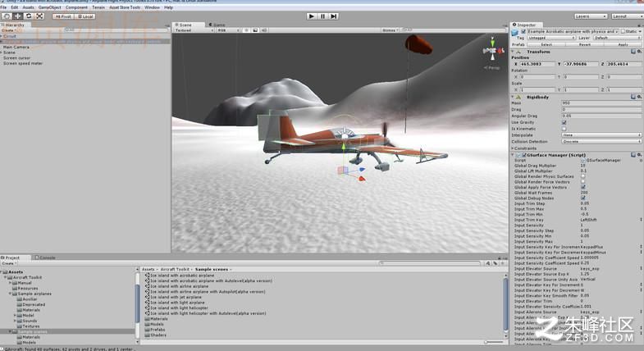Select the Rotate transform tool
The image size is (644, 351).
pyautogui.click(x=29, y=16)
